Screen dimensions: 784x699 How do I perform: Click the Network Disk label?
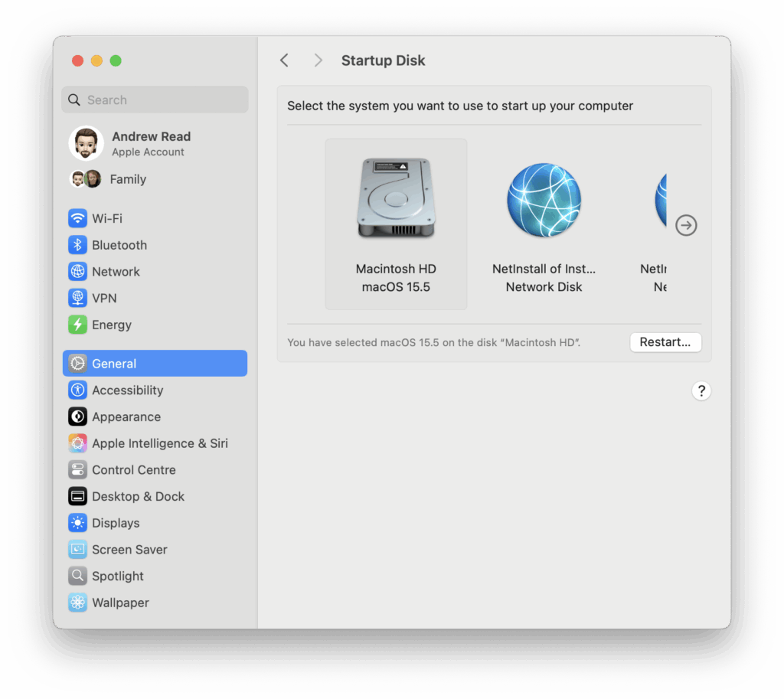point(544,287)
